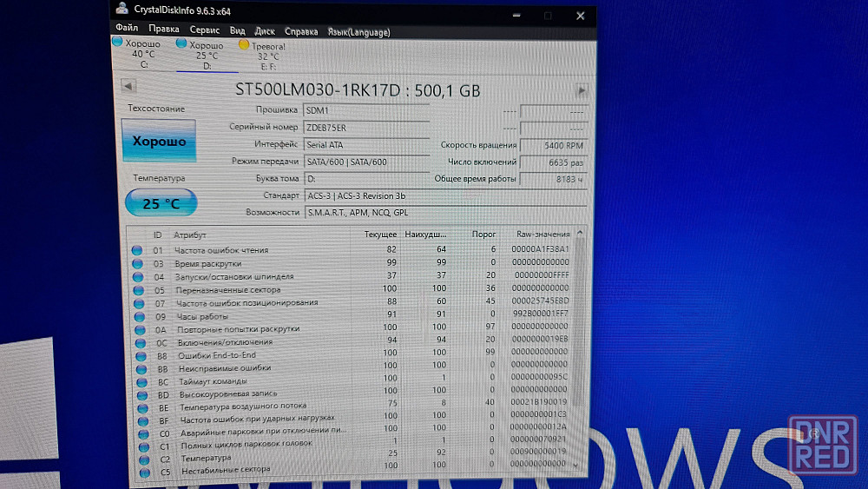Image resolution: width=868 pixels, height=489 pixels.
Task: Click status circle for attribute C1
Action: 144,447
